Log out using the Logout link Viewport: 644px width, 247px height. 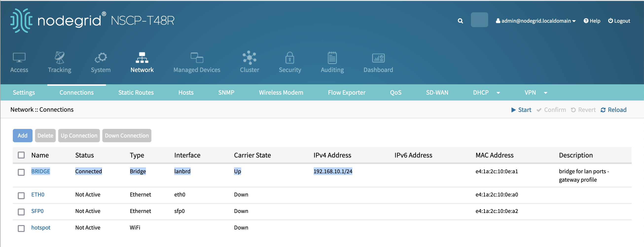click(x=619, y=21)
